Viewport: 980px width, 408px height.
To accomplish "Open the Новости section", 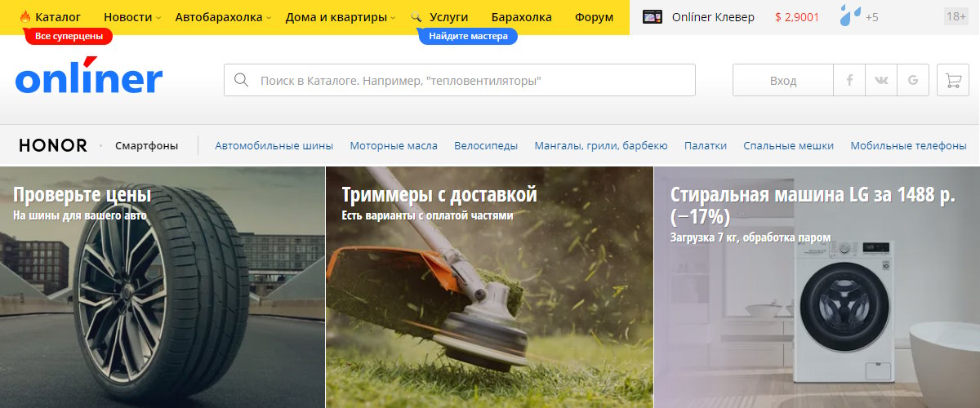I will tap(128, 17).
